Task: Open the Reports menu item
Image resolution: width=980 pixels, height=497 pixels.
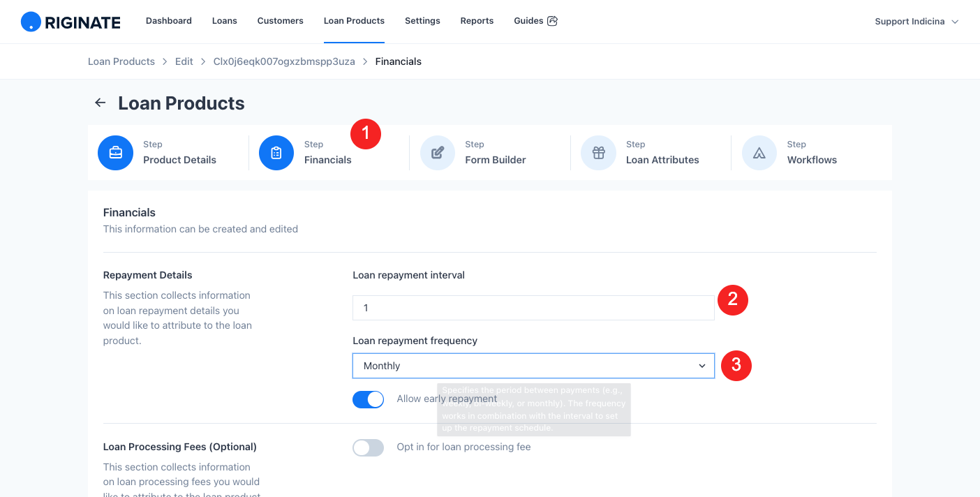Action: [x=477, y=21]
